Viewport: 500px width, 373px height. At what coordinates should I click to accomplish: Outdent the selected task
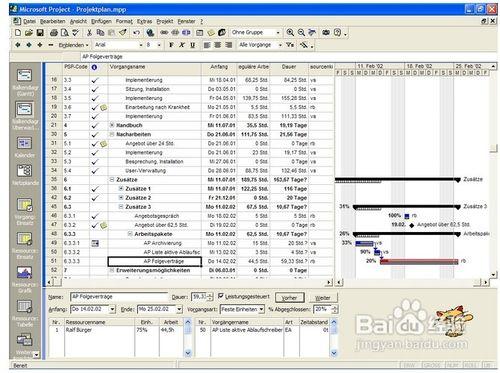(x=18, y=45)
